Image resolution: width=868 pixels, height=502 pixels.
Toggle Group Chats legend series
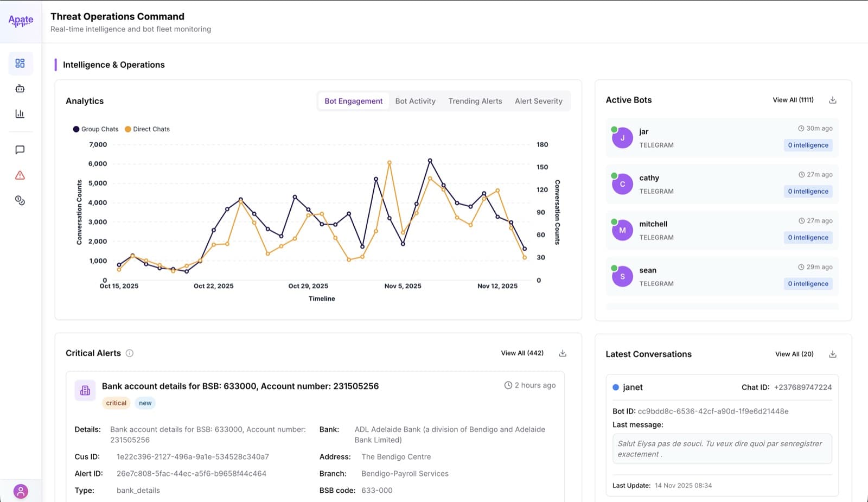[x=95, y=129]
